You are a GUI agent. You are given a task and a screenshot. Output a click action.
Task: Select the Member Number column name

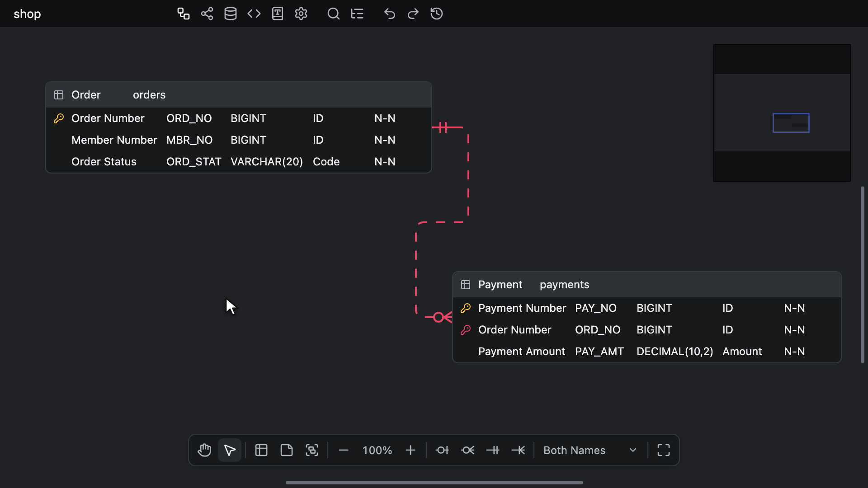coord(114,140)
